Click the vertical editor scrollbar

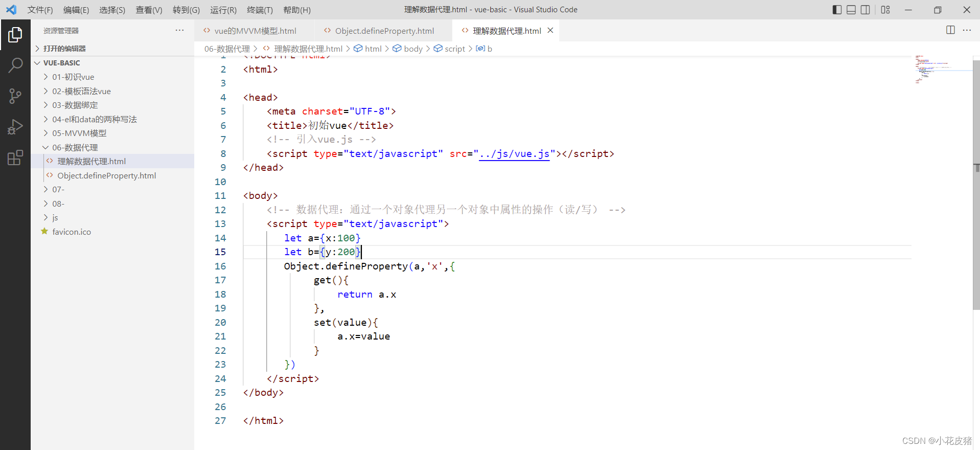click(x=976, y=184)
